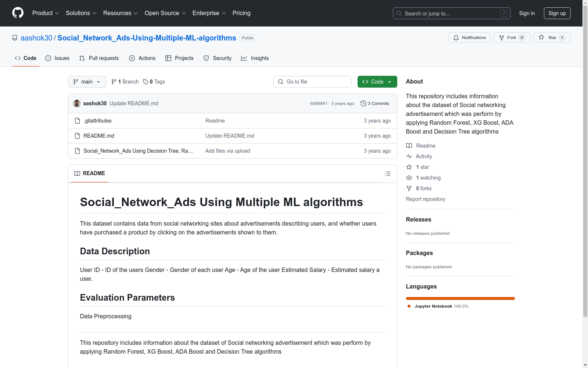Click the aashok30 avatar in commit row
Viewport: 588px width, 368px height.
click(77, 103)
